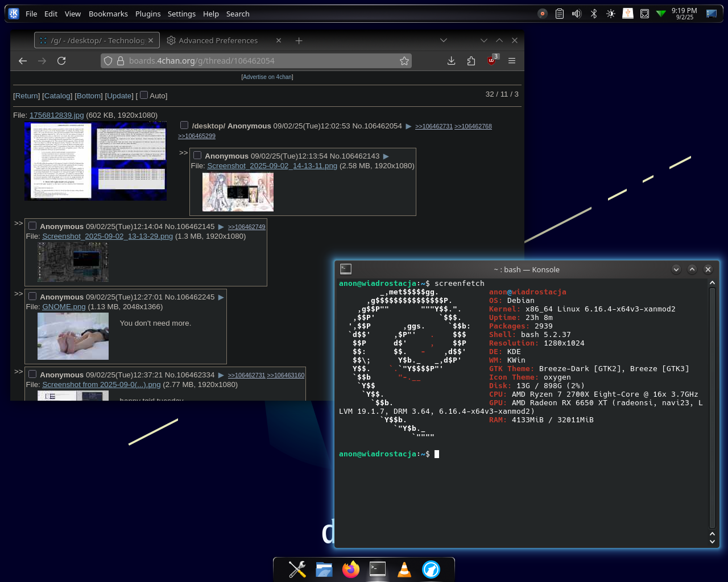Open post menu arrow for No.106462334
Screen dimensions: 728x582
tap(221, 375)
